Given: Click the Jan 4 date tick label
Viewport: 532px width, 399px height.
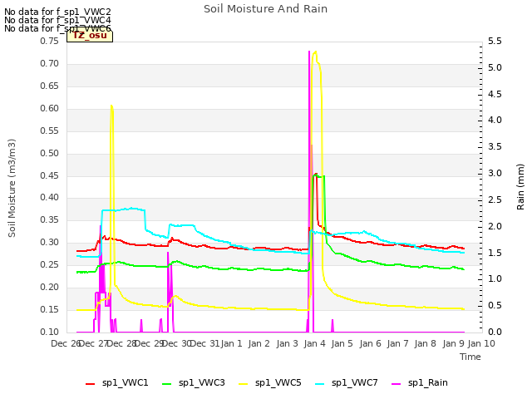Looking at the screenshot, I should pos(314,343).
